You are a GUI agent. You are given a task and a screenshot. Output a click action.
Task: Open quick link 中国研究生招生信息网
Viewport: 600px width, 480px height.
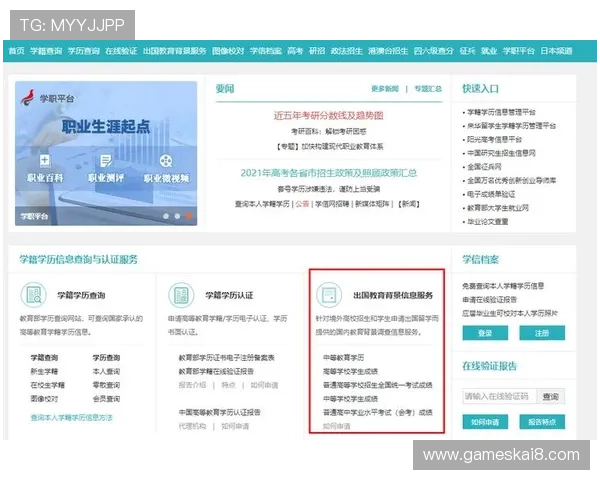(x=501, y=153)
